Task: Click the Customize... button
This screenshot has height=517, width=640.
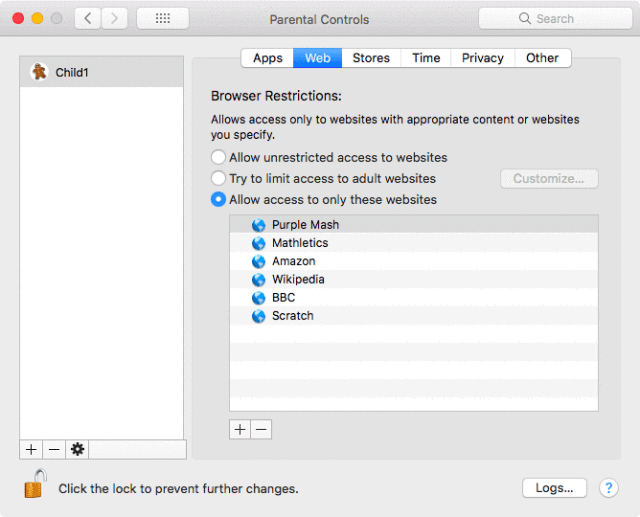Action: [549, 179]
